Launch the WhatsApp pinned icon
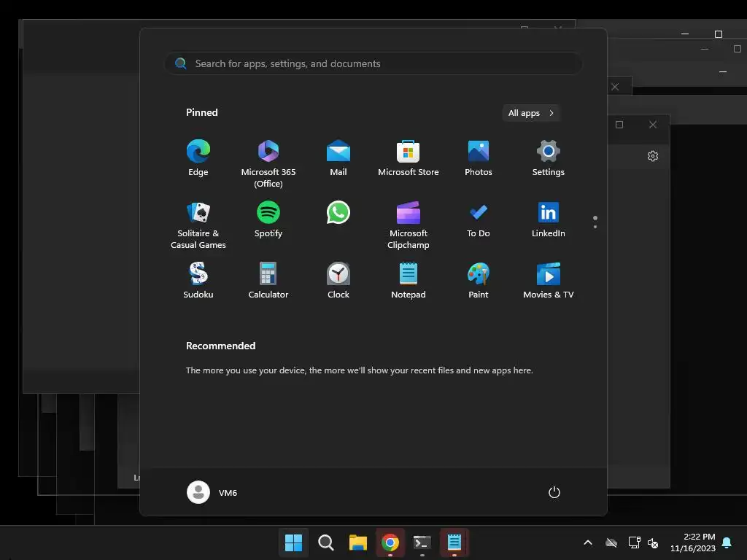 [x=338, y=212]
